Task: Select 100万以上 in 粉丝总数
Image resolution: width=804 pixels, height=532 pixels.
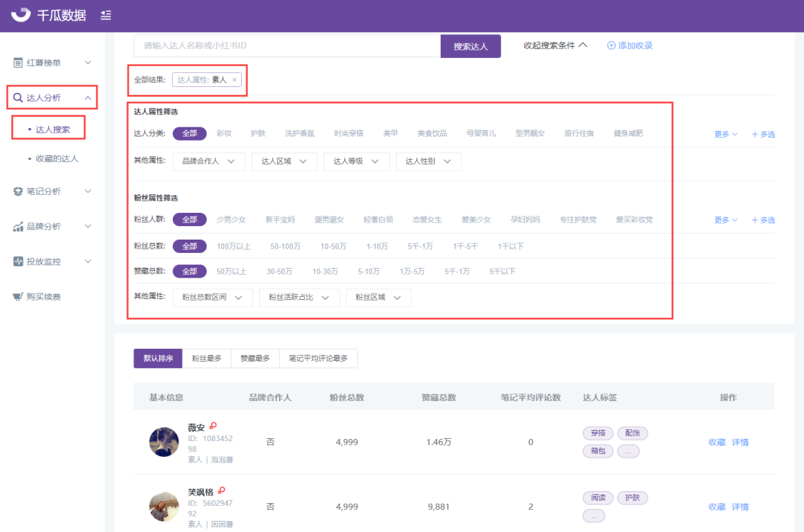Action: pyautogui.click(x=233, y=246)
